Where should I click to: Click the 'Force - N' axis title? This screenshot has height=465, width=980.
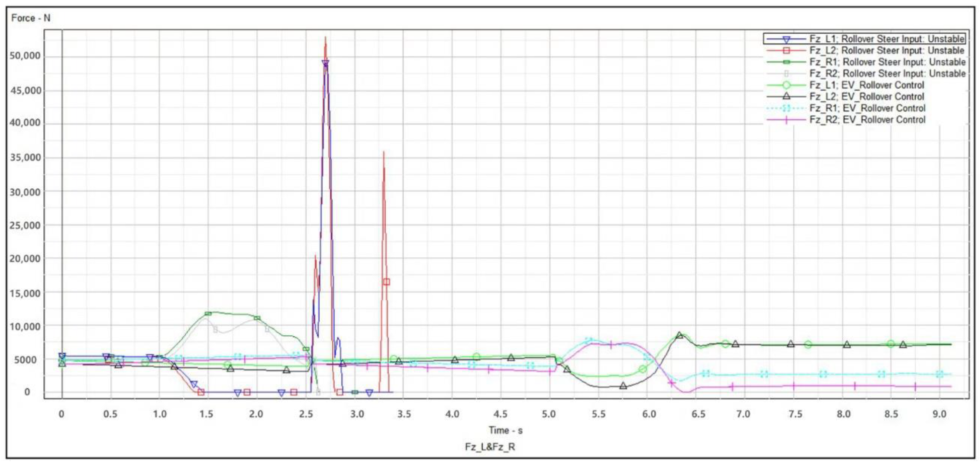coord(31,18)
